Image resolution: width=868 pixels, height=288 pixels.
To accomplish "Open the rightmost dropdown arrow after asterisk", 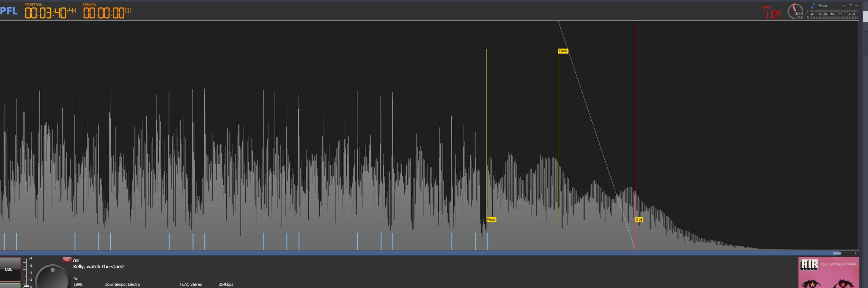I will point(857,6).
